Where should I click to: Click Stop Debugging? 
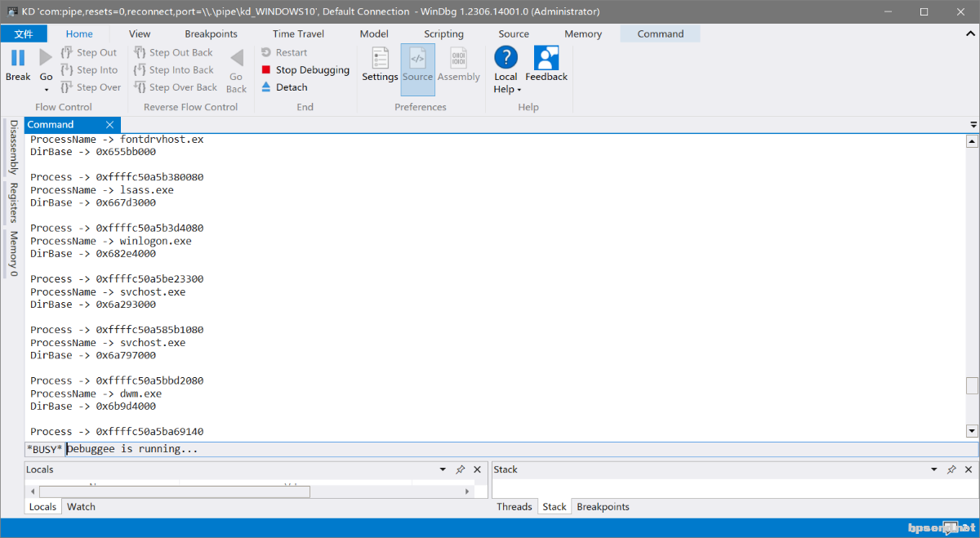click(x=305, y=70)
